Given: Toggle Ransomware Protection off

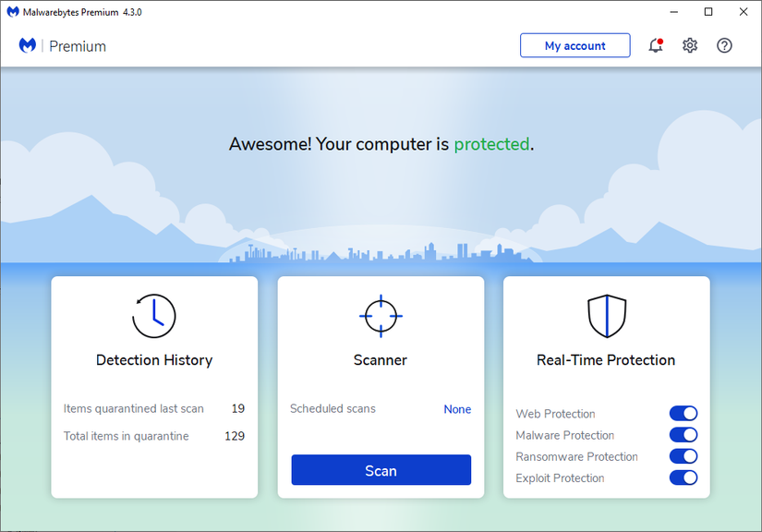Looking at the screenshot, I should (683, 455).
